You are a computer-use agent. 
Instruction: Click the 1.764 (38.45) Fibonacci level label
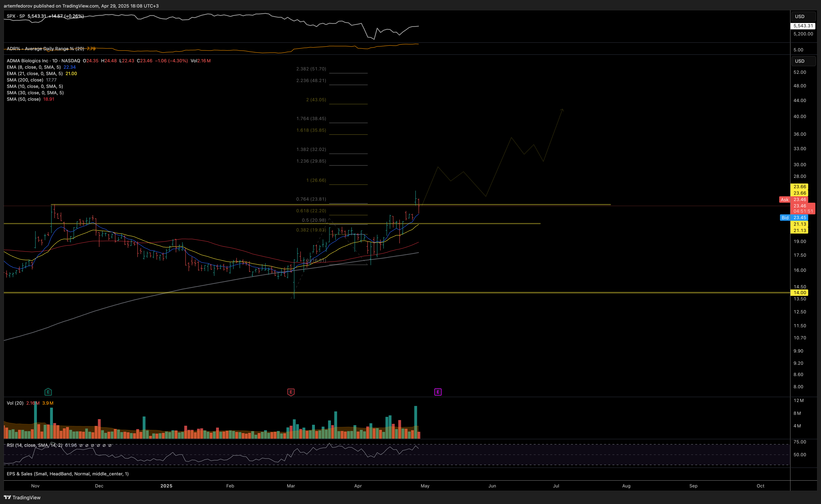click(311, 118)
